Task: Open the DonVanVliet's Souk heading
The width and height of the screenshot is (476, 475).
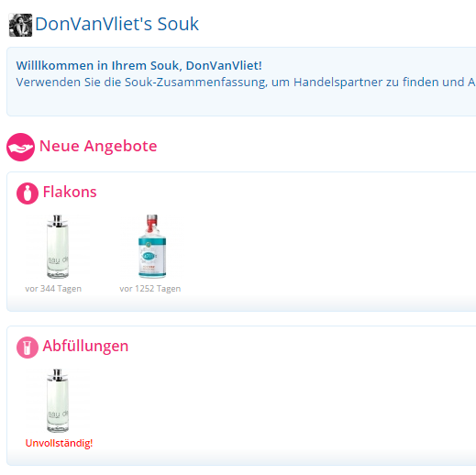Action: pyautogui.click(x=116, y=24)
